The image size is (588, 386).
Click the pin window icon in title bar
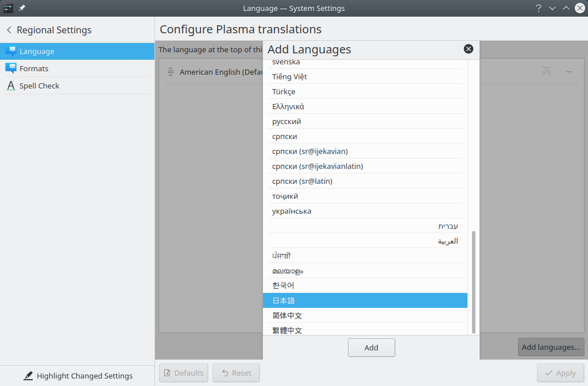pos(22,8)
